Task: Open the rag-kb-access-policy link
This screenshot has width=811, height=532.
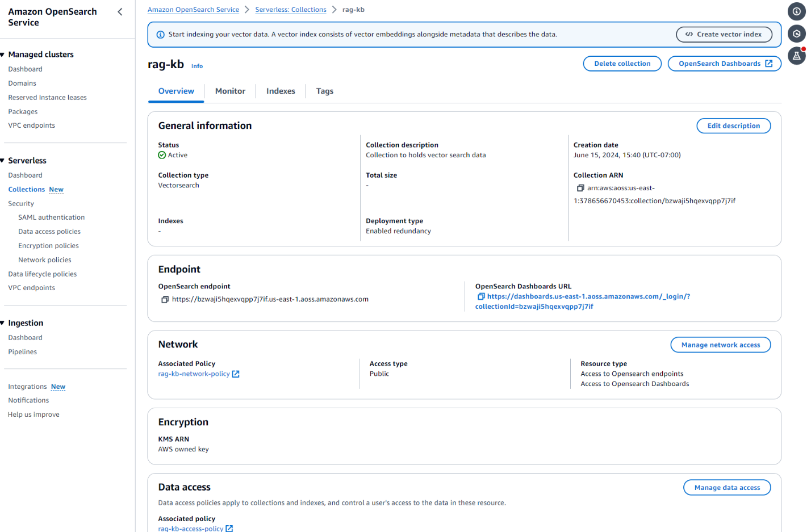Action: [191, 529]
